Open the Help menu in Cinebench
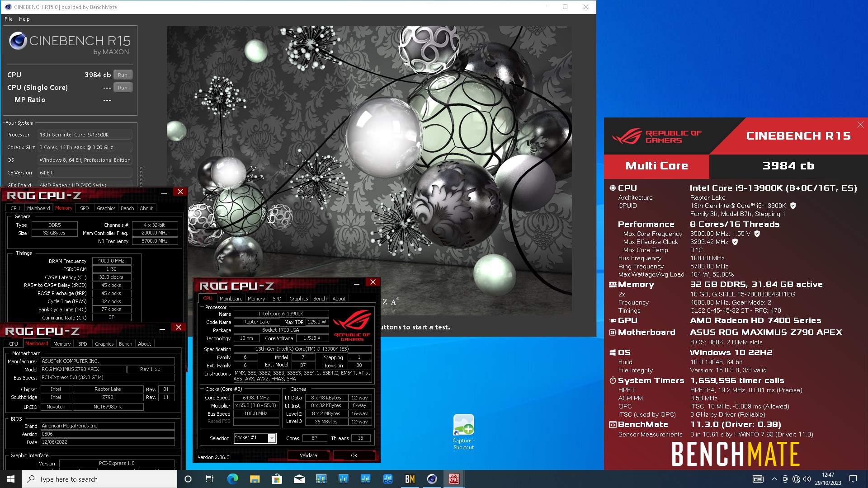The height and width of the screenshot is (488, 868). (24, 19)
